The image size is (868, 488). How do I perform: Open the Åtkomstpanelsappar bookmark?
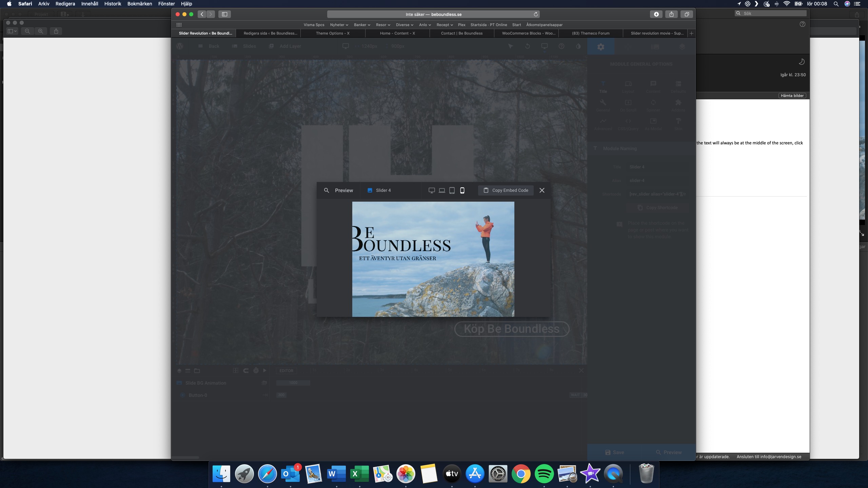pyautogui.click(x=544, y=25)
